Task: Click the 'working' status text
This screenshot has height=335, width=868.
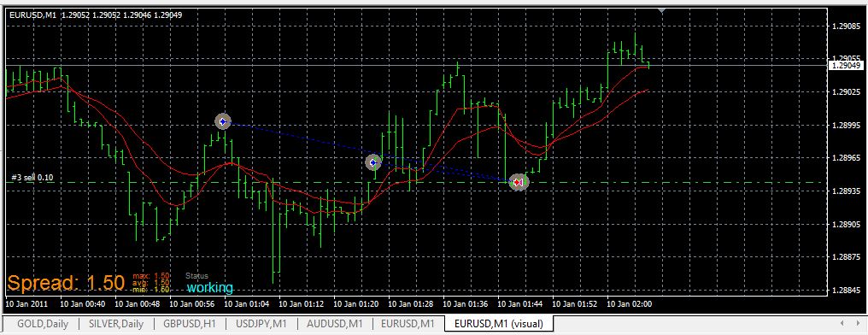Action: point(210,288)
